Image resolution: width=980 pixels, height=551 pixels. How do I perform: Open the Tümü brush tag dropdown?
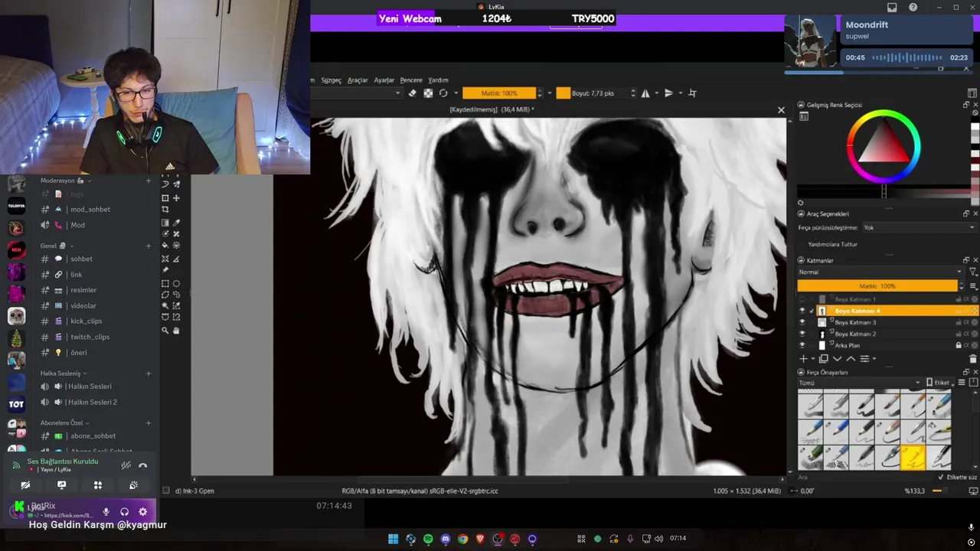(860, 383)
